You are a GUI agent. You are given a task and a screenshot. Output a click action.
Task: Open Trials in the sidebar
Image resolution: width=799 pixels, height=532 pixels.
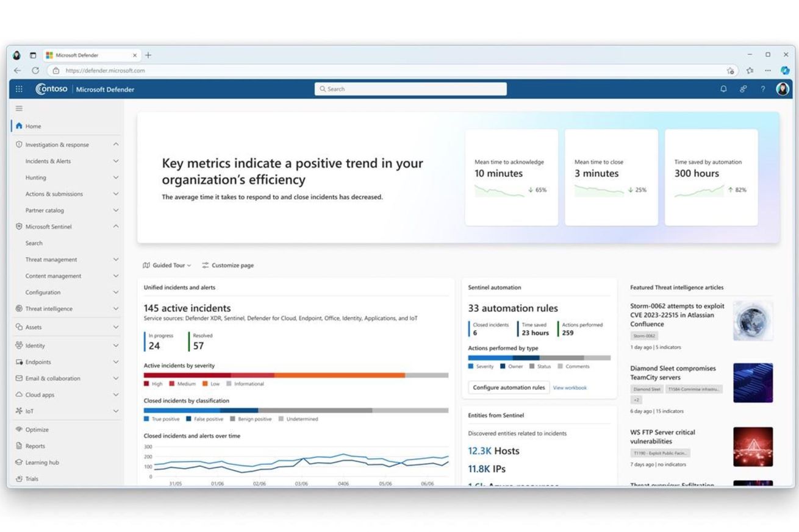click(32, 479)
